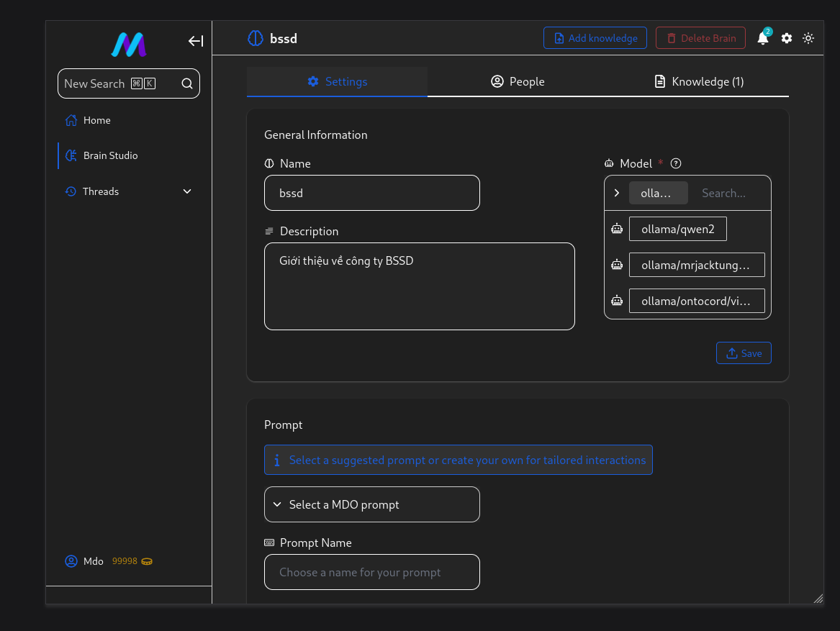Screen dimensions: 840x631
Task: Choose the ollama/ontocord/vi... model
Action: pos(697,301)
